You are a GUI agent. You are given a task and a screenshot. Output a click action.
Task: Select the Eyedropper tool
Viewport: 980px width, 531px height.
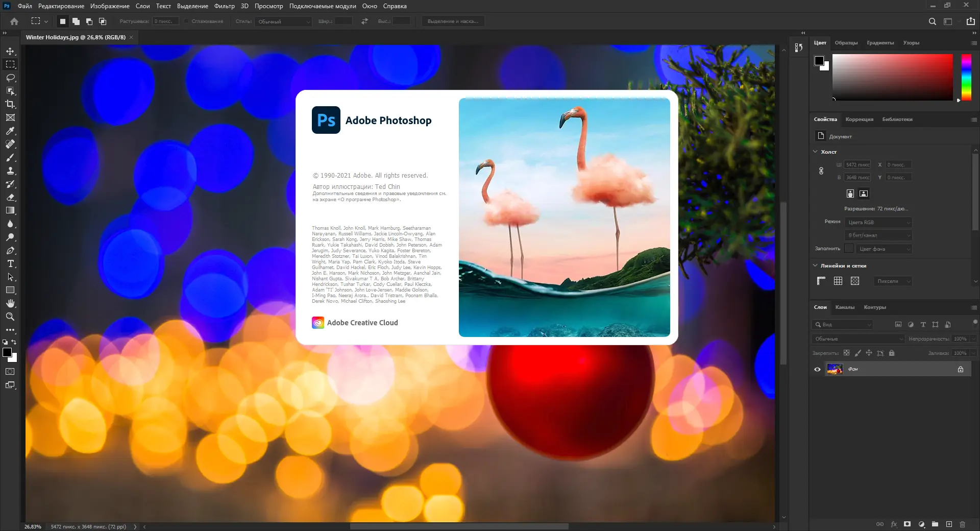click(10, 131)
